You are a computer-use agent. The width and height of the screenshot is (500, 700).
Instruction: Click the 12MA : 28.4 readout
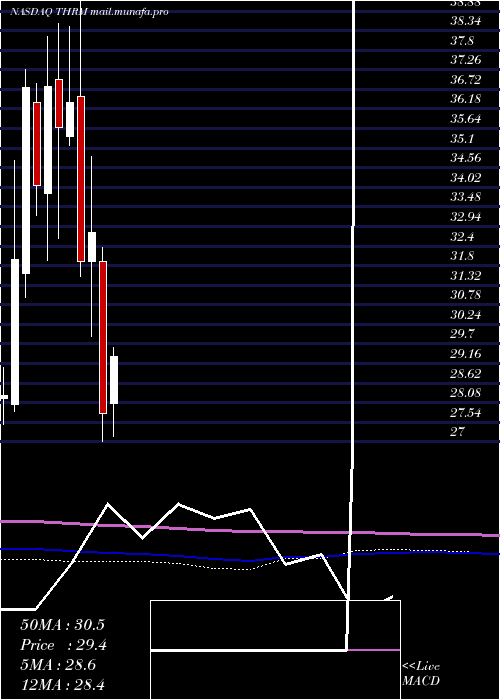pyautogui.click(x=62, y=684)
